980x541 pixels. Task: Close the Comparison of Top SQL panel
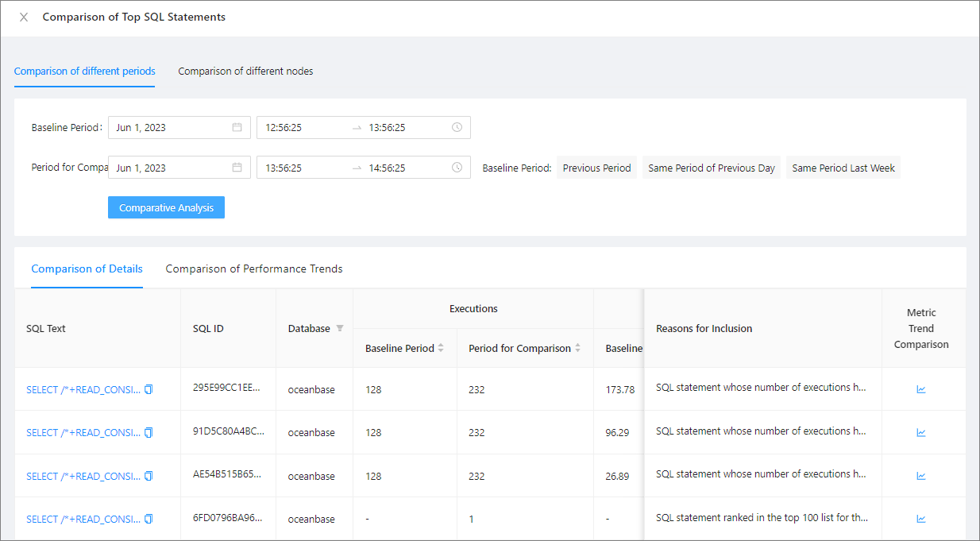[24, 17]
